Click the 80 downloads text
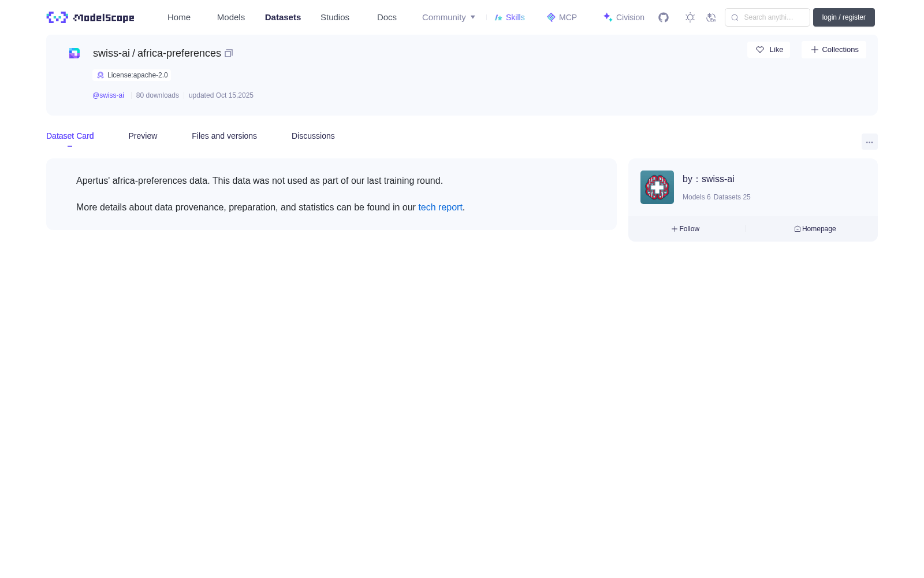Screen dimensions: 924x578 [158, 95]
